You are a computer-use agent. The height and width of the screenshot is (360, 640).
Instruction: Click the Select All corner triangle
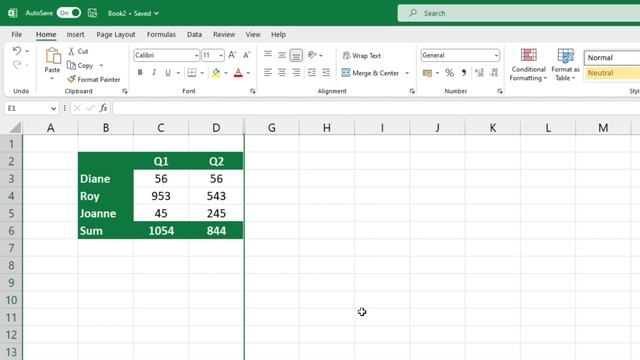15,127
